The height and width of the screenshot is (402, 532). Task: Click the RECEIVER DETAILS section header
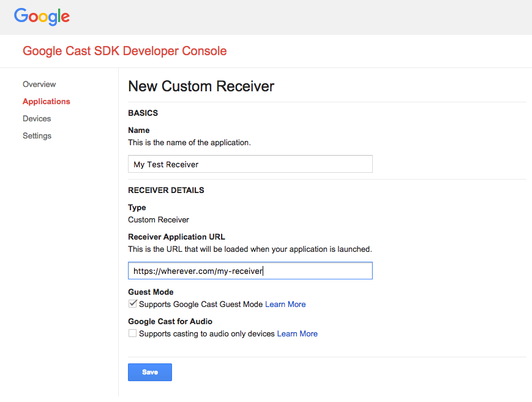pos(167,190)
